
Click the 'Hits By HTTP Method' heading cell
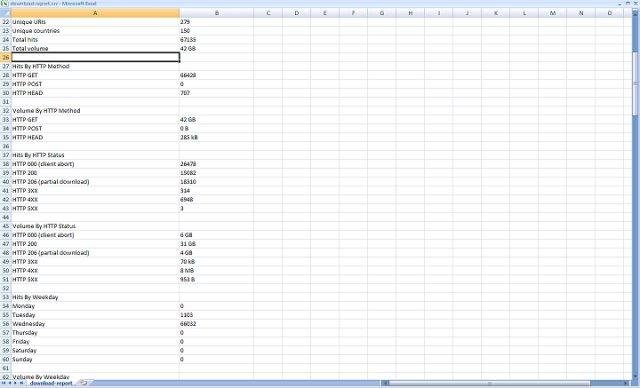tap(95, 66)
